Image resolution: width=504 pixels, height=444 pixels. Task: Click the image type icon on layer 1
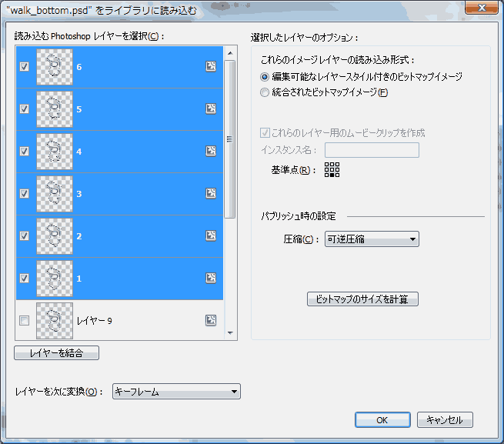(x=211, y=278)
